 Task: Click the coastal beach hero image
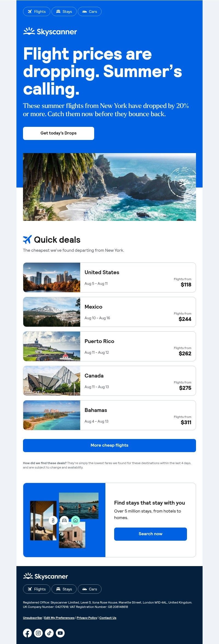(109, 187)
